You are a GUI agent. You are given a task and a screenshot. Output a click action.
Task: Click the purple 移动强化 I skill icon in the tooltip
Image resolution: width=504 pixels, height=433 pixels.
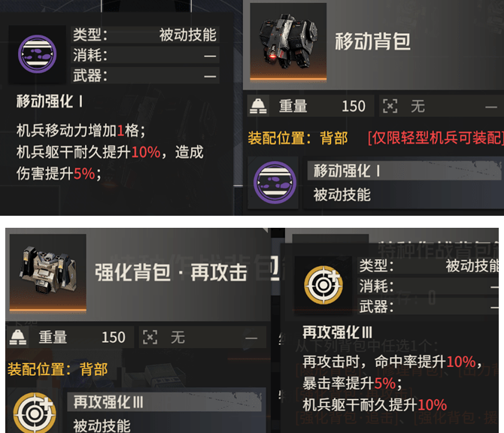pos(38,54)
